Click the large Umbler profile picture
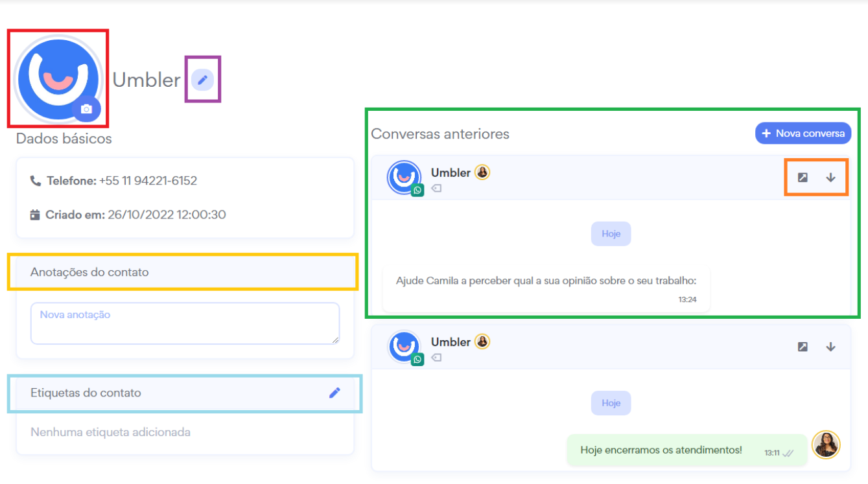This screenshot has width=868, height=484. [x=58, y=78]
